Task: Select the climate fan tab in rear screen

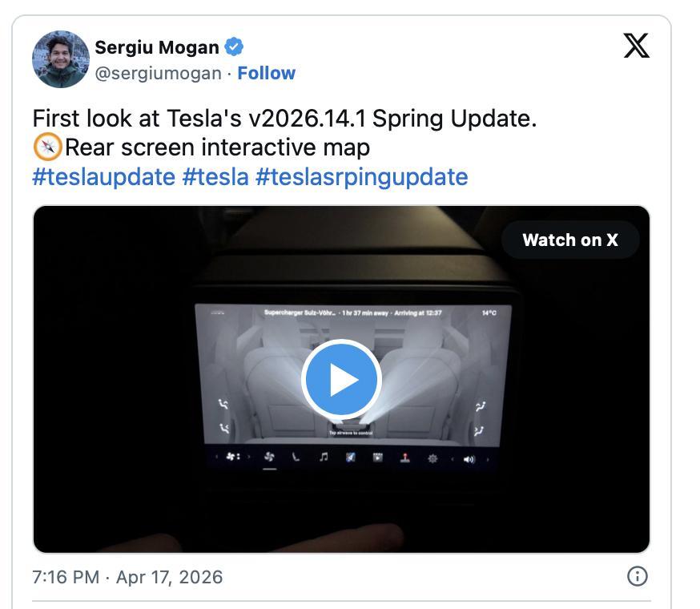Action: 269,457
